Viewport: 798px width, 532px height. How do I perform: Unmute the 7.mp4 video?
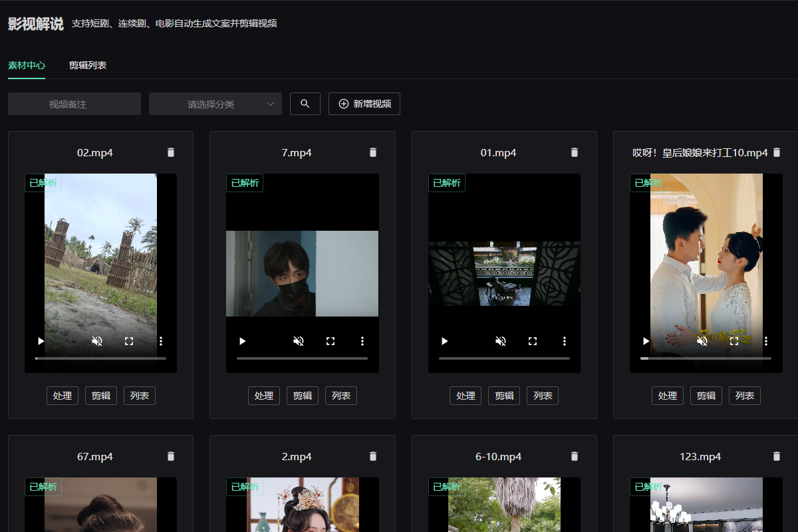point(299,341)
